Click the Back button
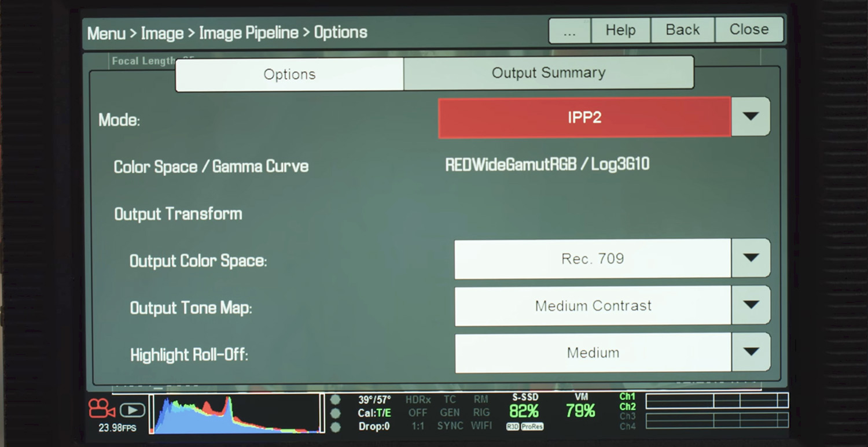868x447 pixels. pos(683,29)
